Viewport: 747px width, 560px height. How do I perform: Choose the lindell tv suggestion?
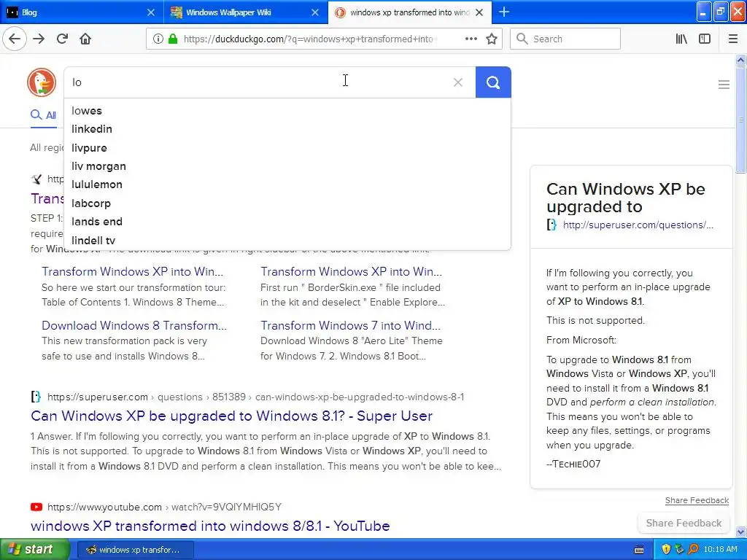[x=287, y=241]
